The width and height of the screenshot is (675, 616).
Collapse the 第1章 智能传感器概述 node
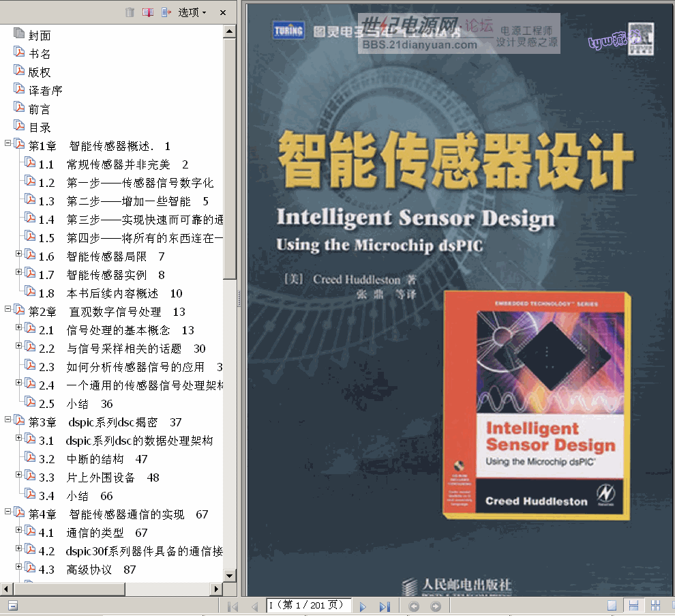[7, 143]
